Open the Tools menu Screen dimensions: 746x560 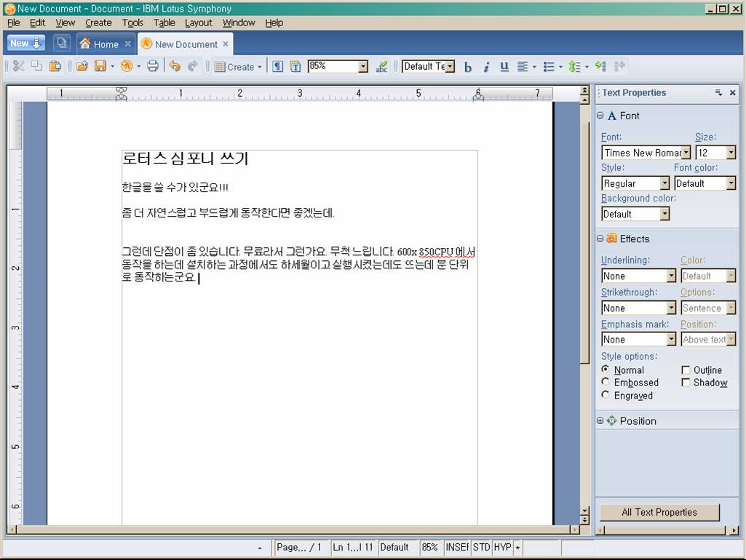tap(132, 23)
